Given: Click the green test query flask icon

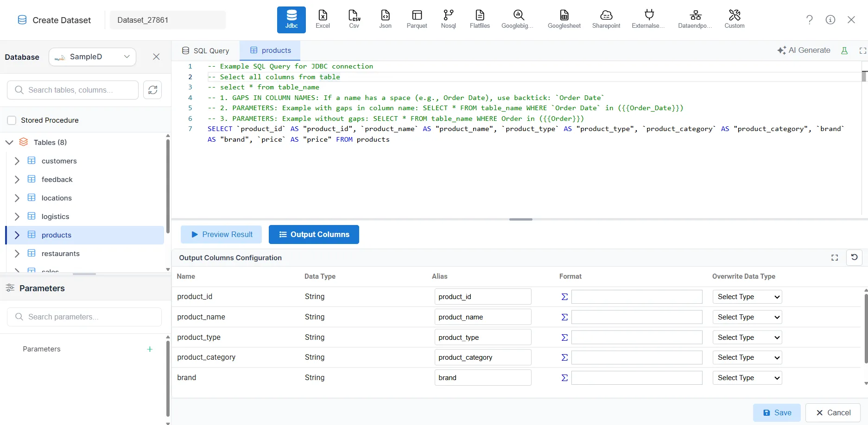Looking at the screenshot, I should pyautogui.click(x=844, y=50).
